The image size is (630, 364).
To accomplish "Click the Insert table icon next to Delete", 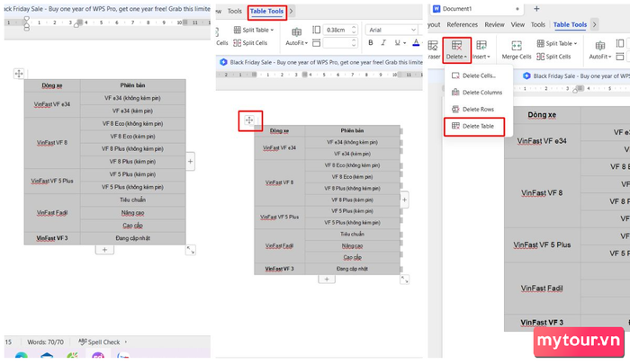I will (x=481, y=49).
